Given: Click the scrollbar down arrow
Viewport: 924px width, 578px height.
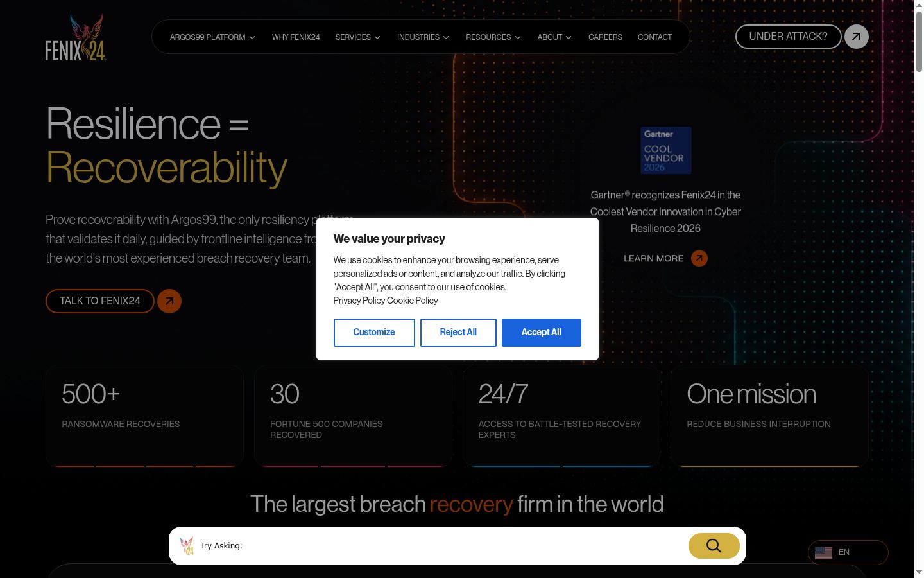Looking at the screenshot, I should click(919, 572).
